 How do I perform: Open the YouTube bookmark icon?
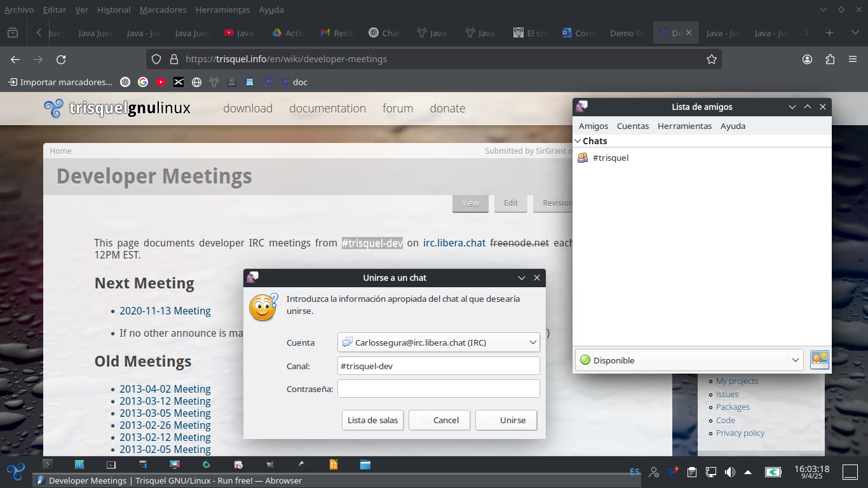161,82
